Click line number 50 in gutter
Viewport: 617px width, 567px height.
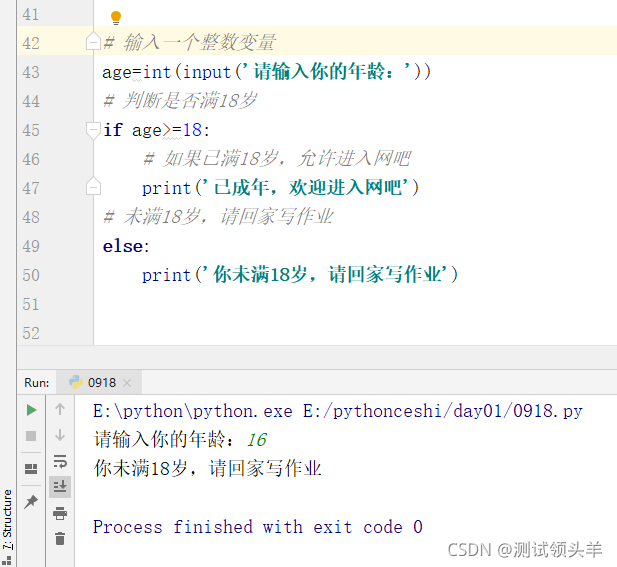coord(31,275)
